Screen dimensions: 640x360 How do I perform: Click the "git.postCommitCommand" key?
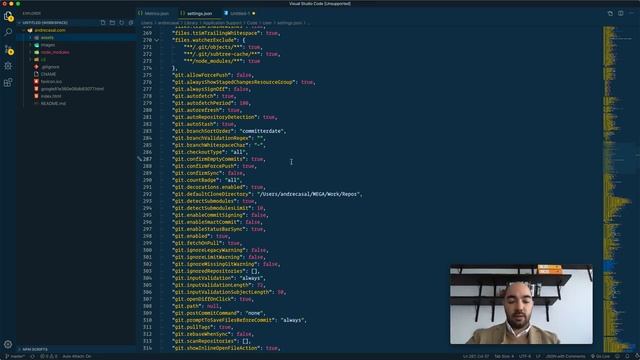[x=206, y=313]
